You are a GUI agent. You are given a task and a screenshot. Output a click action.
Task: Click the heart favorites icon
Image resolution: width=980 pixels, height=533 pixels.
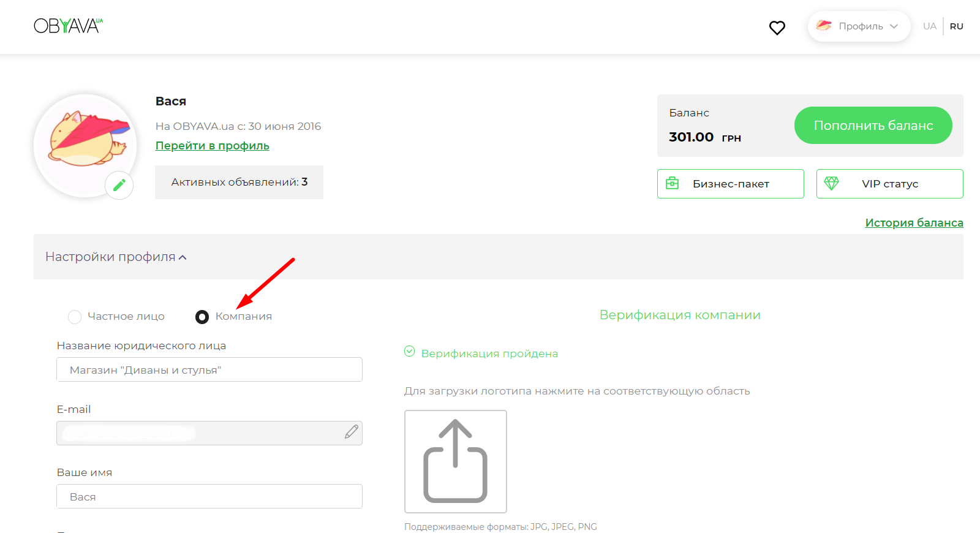tap(777, 28)
